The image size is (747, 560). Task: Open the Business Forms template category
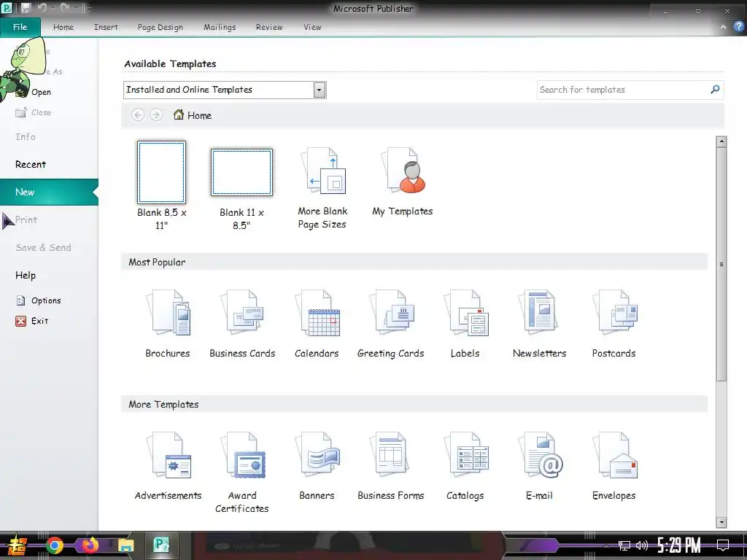point(391,466)
